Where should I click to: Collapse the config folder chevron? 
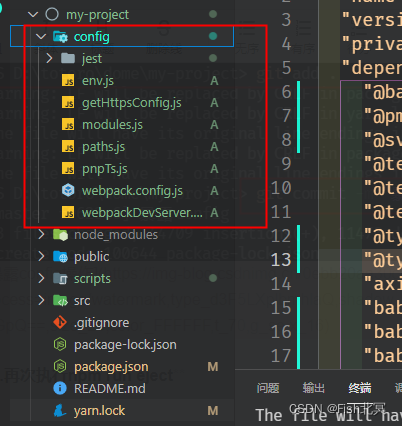pos(41,36)
